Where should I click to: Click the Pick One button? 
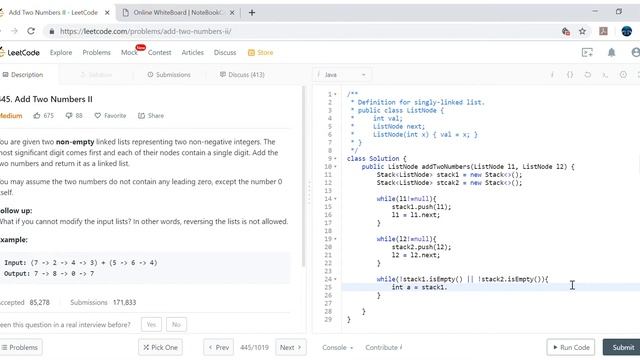pyautogui.click(x=160, y=347)
